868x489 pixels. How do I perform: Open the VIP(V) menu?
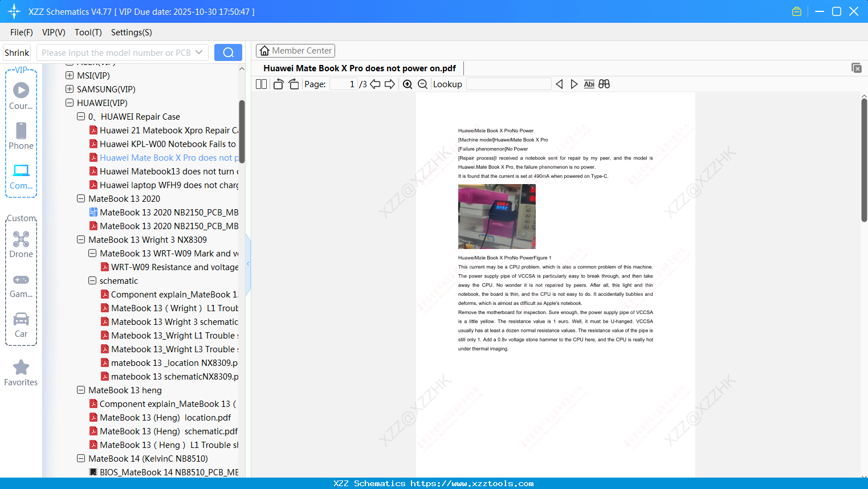[x=54, y=32]
